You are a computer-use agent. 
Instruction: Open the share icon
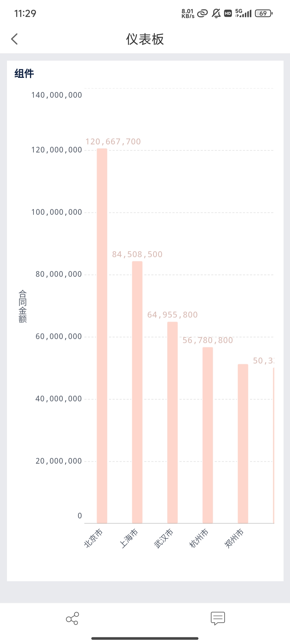click(x=72, y=618)
